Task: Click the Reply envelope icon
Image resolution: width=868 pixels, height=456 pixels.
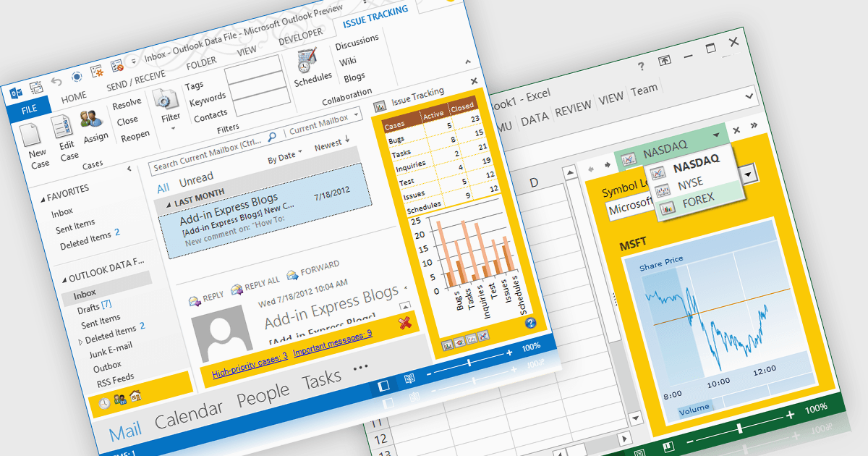Action: click(194, 300)
